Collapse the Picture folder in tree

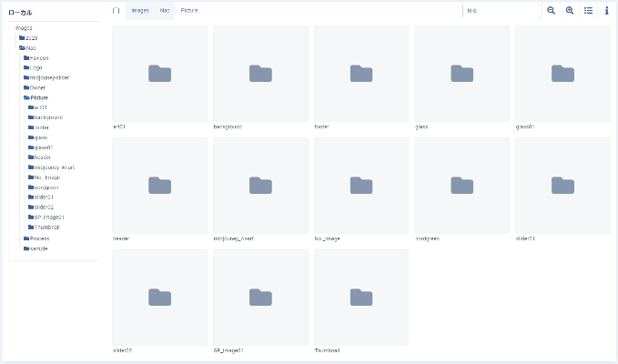(26, 97)
